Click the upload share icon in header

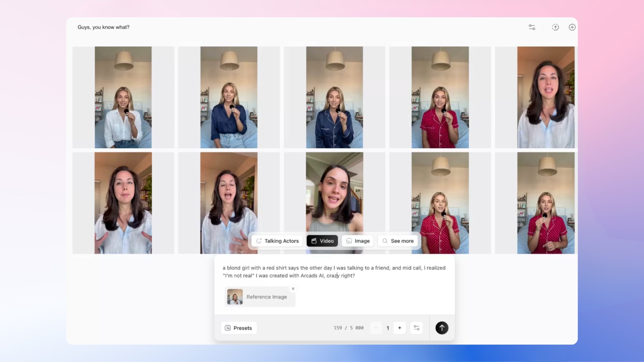click(555, 27)
